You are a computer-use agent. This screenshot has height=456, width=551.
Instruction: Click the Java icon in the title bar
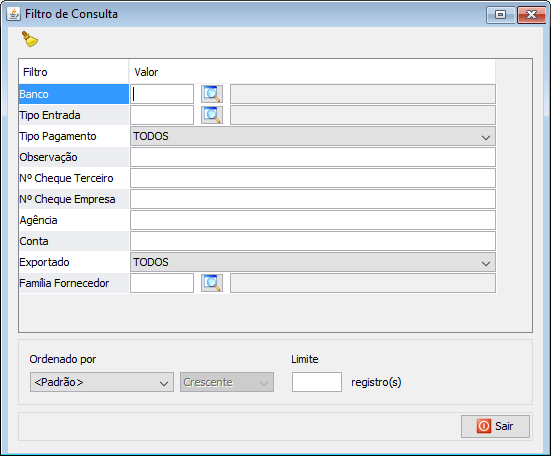pyautogui.click(x=13, y=14)
